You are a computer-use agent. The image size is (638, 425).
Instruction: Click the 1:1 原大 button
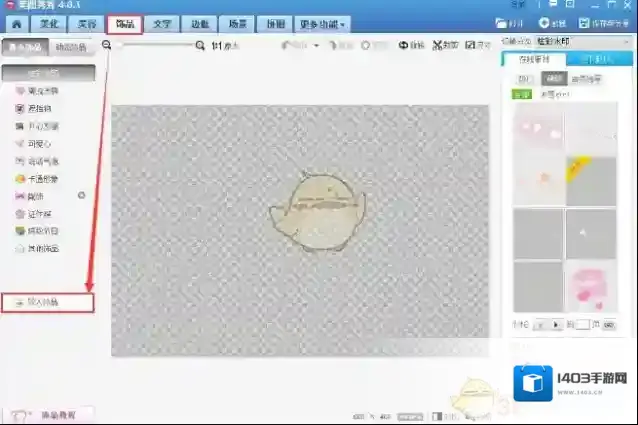(x=225, y=46)
